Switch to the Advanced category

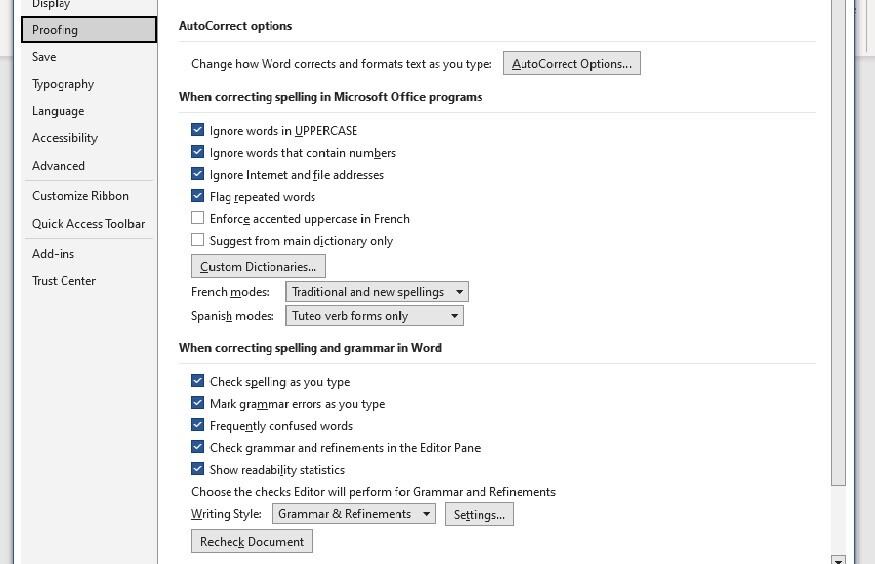(x=58, y=166)
